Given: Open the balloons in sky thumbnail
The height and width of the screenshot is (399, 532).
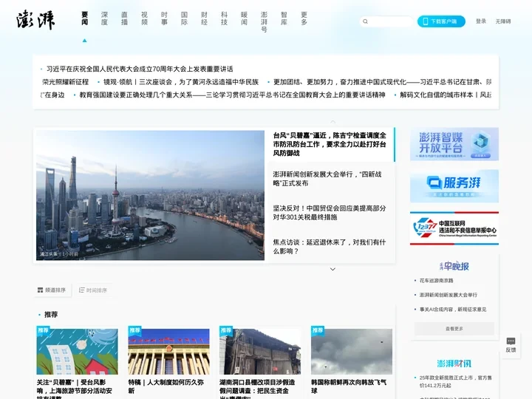Looking at the screenshot, I should pyautogui.click(x=352, y=352).
